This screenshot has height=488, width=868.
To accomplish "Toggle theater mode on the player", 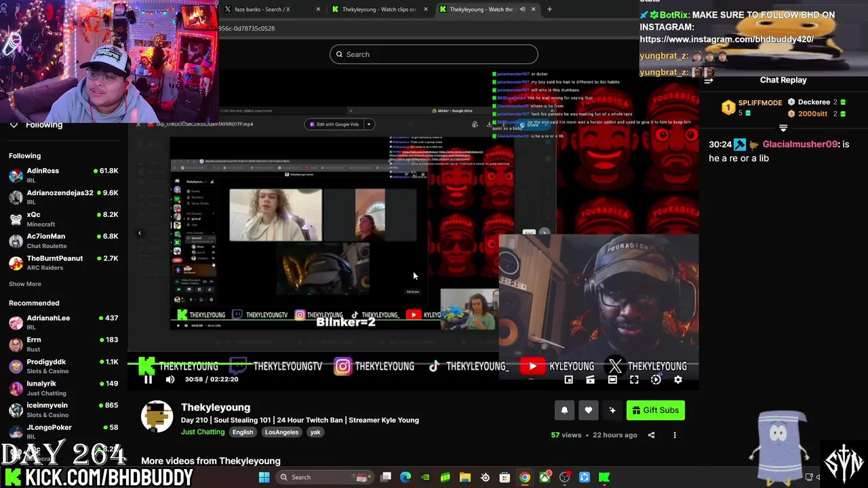I will 612,380.
